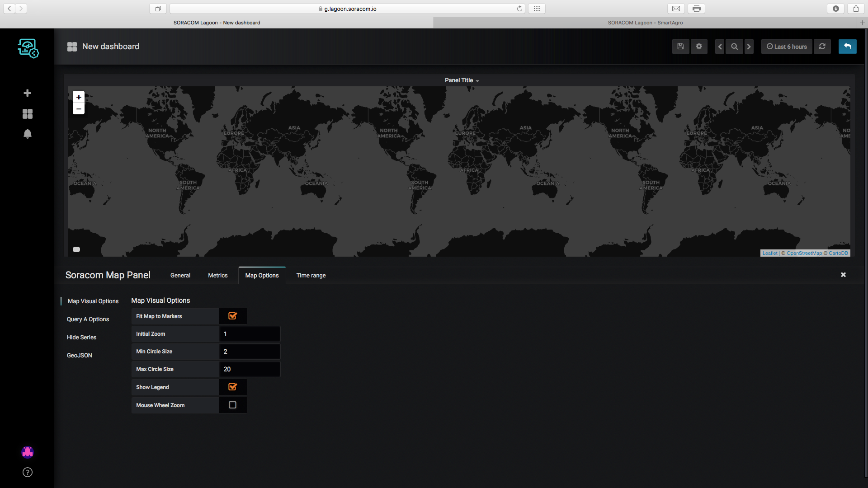Click the save dashboard icon

pos(680,47)
